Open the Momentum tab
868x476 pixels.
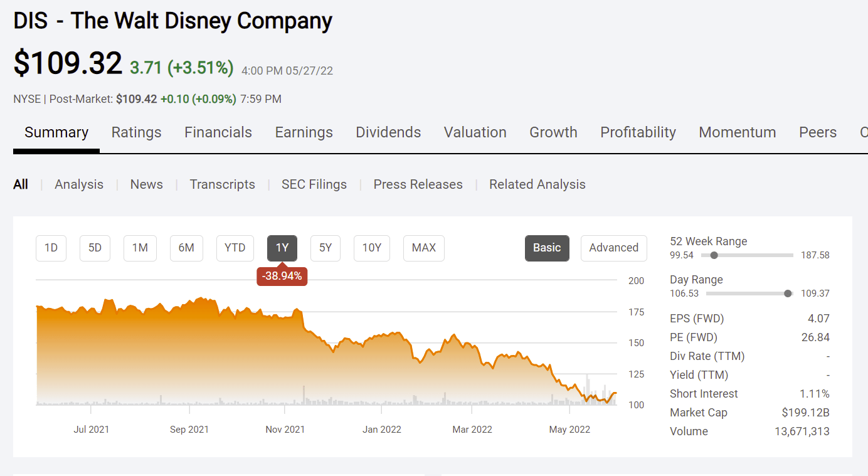[x=737, y=132]
